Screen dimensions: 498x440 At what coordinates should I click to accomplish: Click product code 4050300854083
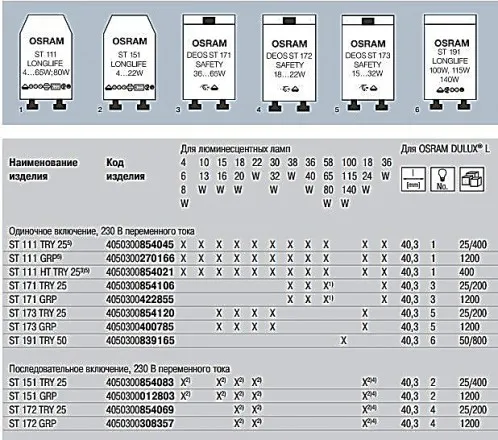pos(140,382)
